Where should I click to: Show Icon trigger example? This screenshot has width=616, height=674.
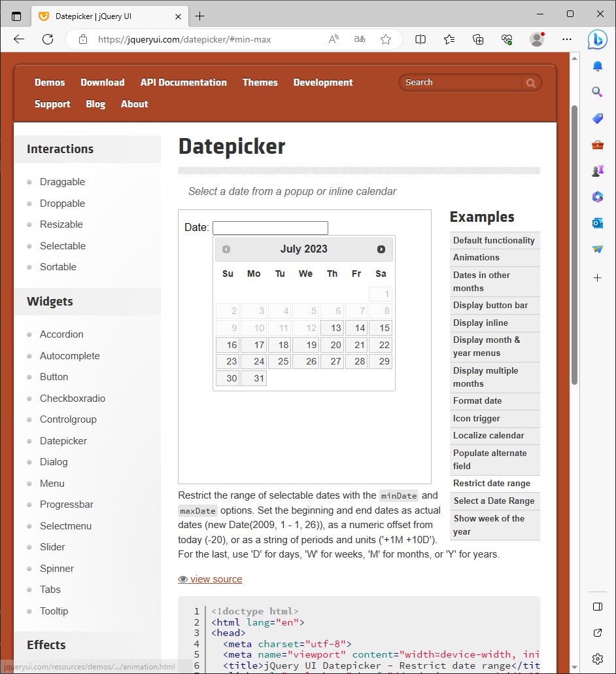(495, 418)
